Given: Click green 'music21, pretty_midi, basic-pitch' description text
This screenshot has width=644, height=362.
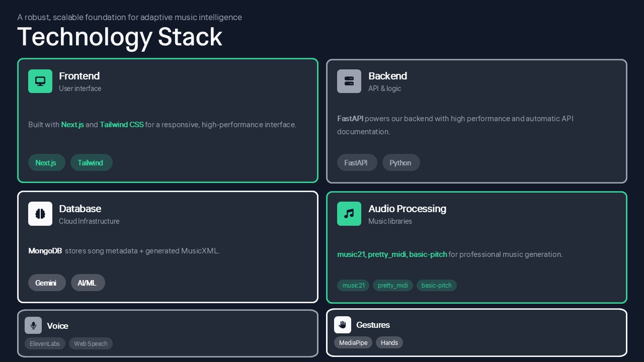Looking at the screenshot, I should tap(392, 254).
